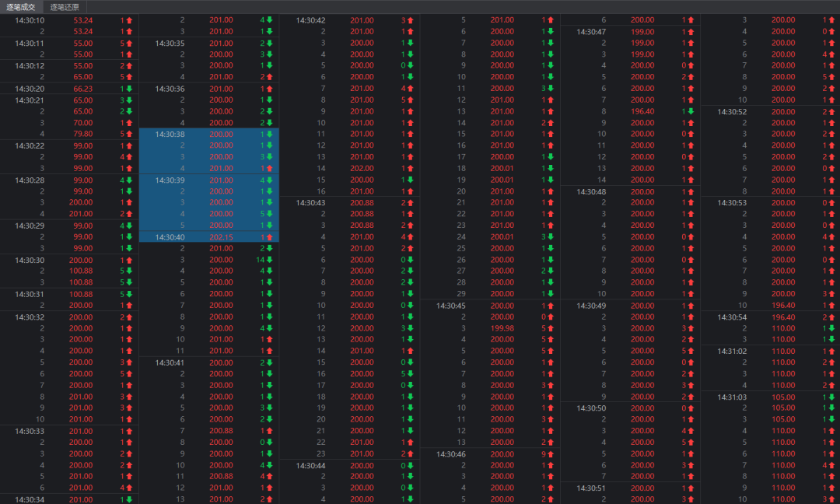This screenshot has width=840, height=504.
Task: Click the red up arrow in the 14:30:10 row
Action: (x=129, y=20)
